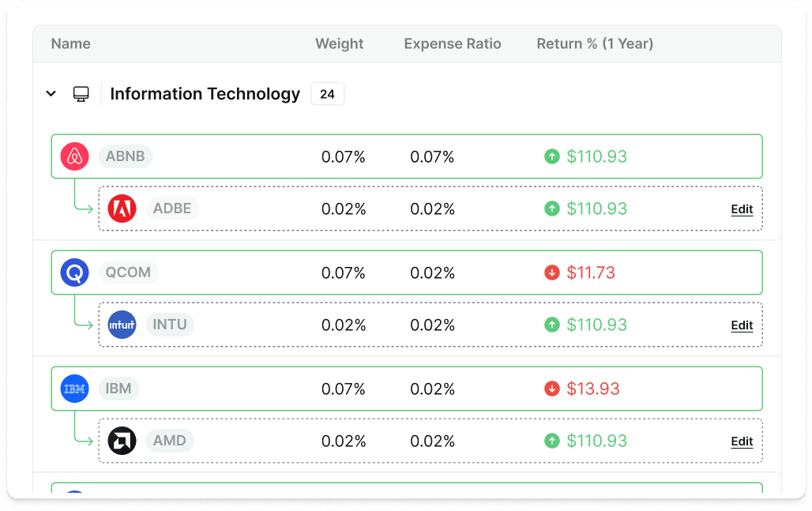812x511 pixels.
Task: Click the 0.02% expense ratio in IBM row
Action: point(432,389)
